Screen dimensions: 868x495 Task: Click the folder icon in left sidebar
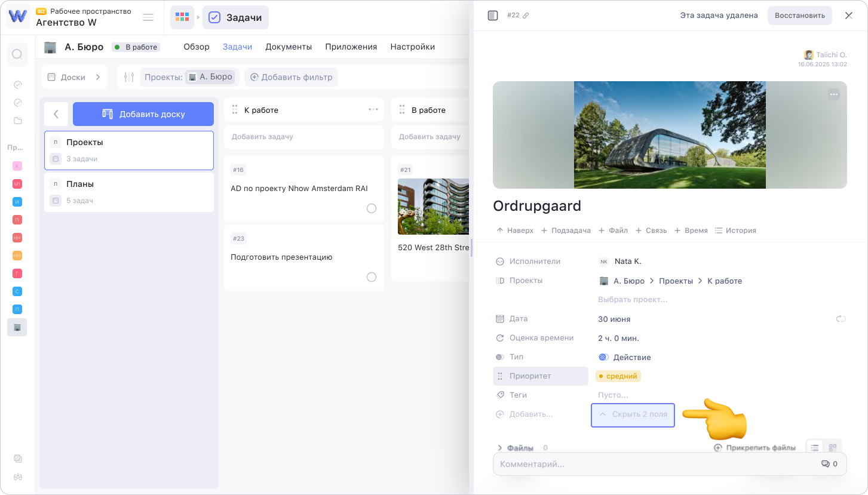(17, 121)
